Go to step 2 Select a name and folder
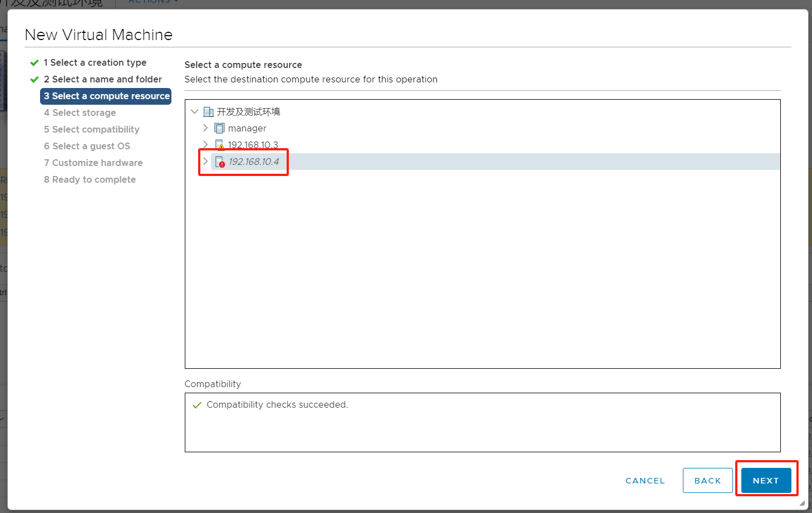 (103, 79)
